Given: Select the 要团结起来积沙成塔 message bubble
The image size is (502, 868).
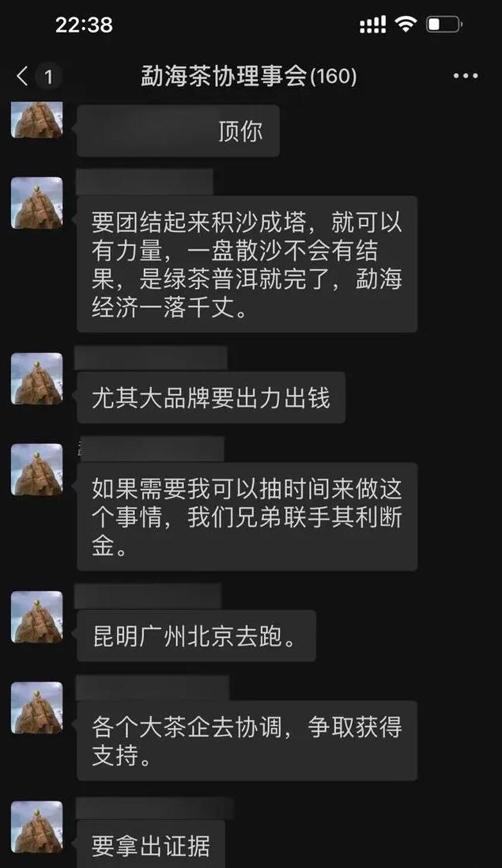Looking at the screenshot, I should click(247, 264).
